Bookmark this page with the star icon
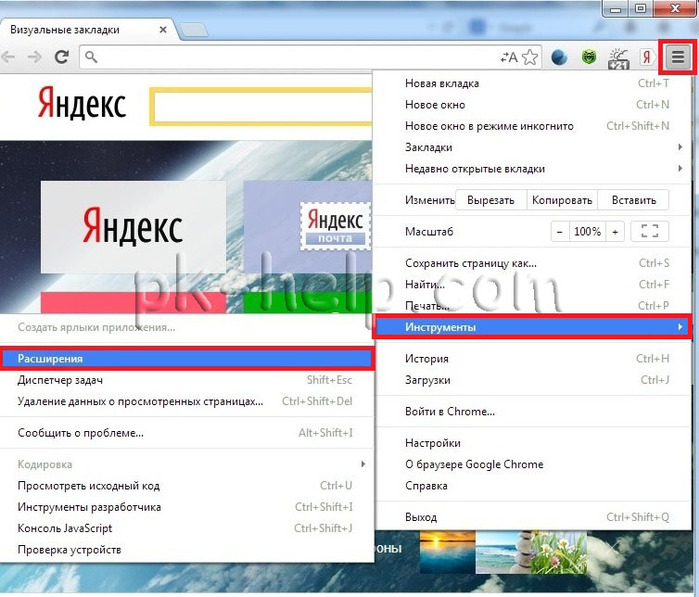Image resolution: width=699 pixels, height=597 pixels. point(530,57)
